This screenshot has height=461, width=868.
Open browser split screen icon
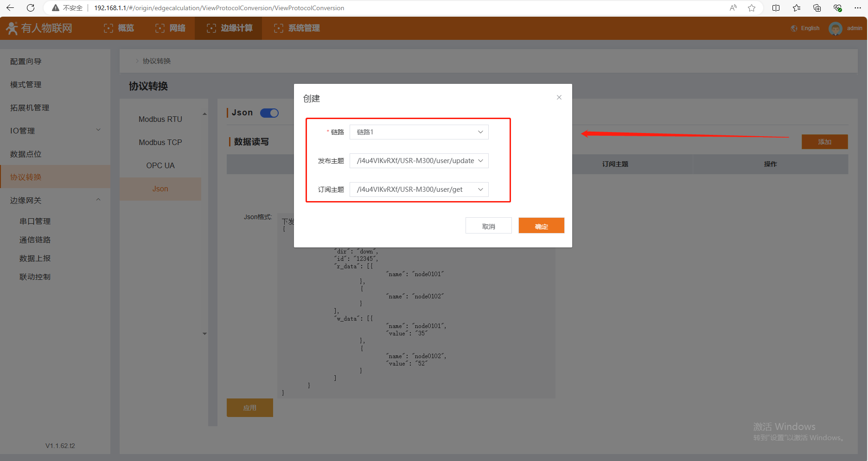tap(776, 8)
